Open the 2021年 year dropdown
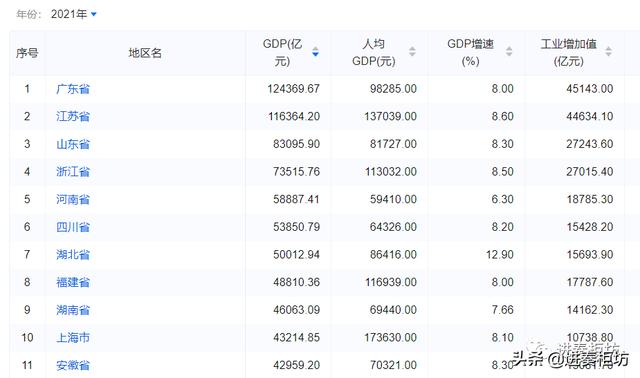 (73, 14)
